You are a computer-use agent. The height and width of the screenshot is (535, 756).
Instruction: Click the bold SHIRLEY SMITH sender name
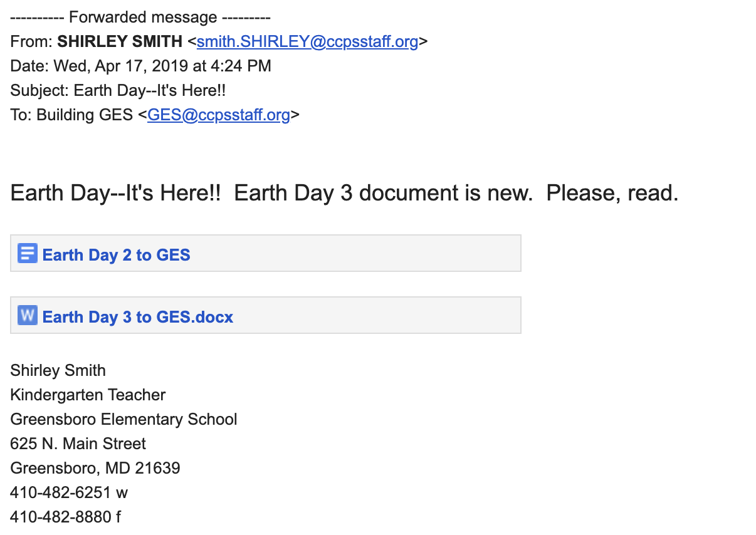coord(120,42)
